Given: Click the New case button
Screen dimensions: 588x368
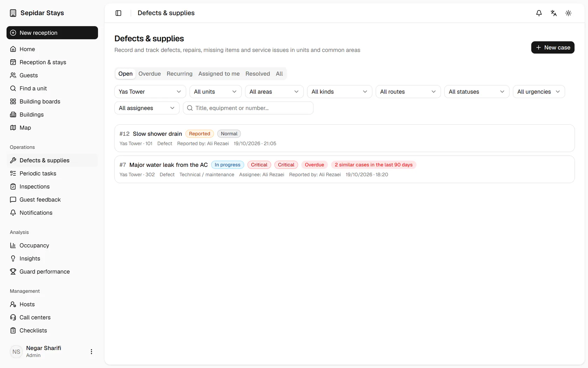Looking at the screenshot, I should [x=553, y=47].
